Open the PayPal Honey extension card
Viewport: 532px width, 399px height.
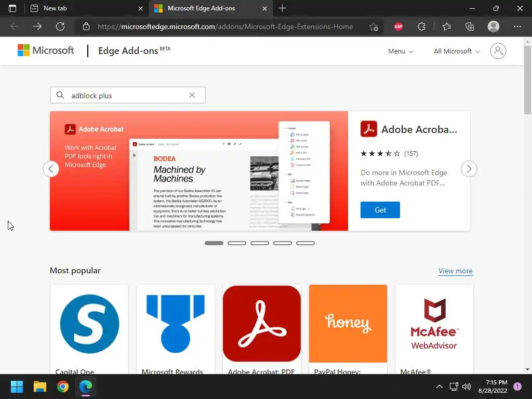coord(348,329)
